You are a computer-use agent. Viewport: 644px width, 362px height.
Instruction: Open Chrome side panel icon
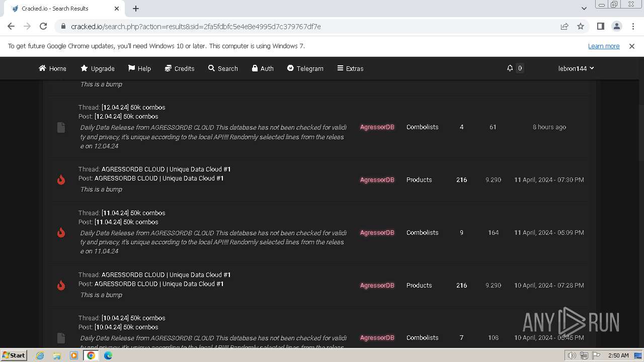(600, 26)
